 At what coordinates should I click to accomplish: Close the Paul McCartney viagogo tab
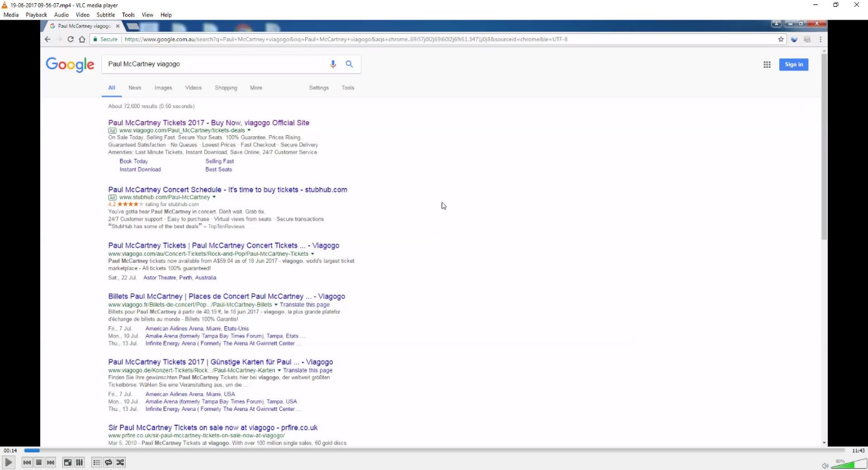pos(118,26)
